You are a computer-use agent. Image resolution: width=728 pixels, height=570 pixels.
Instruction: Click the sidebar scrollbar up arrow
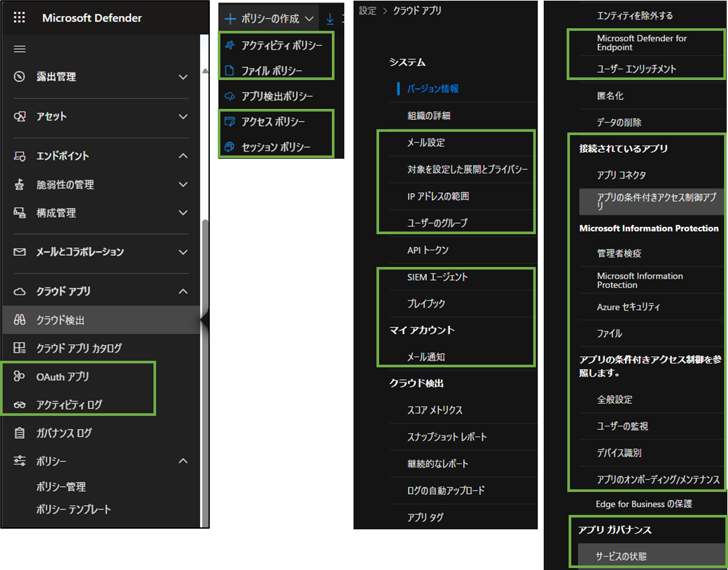205,71
